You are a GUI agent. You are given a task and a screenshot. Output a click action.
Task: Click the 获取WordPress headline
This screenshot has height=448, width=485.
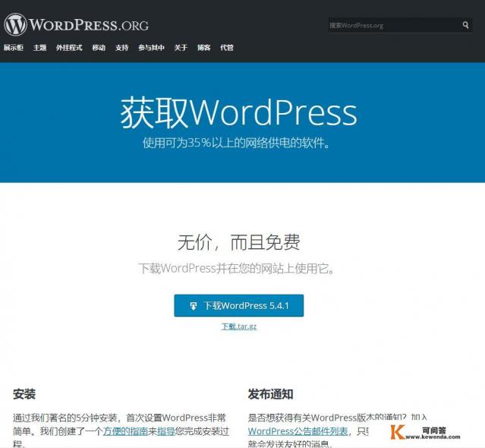pyautogui.click(x=239, y=112)
